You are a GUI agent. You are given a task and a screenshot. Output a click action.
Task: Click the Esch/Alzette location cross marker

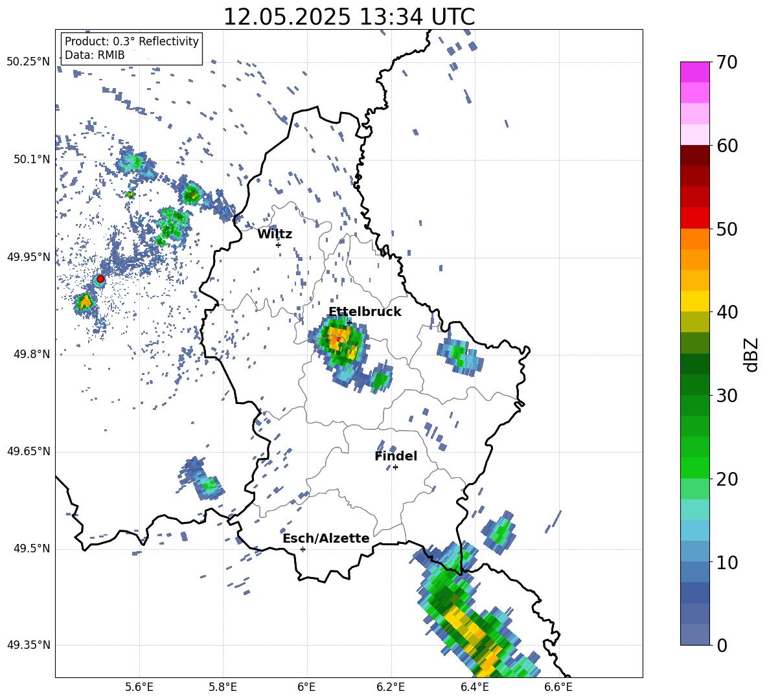point(303,549)
